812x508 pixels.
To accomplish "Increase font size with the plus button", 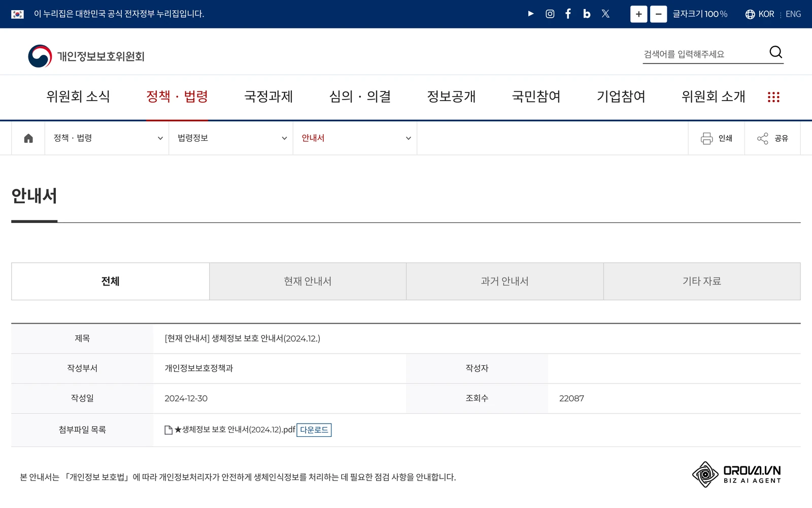I will (x=638, y=14).
